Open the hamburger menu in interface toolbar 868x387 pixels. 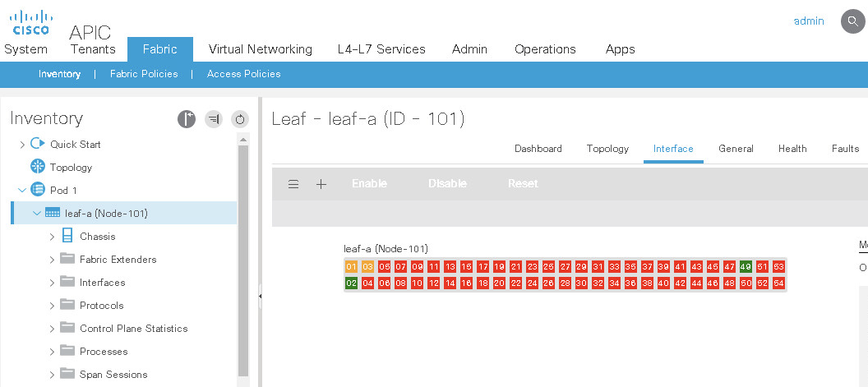coord(293,184)
